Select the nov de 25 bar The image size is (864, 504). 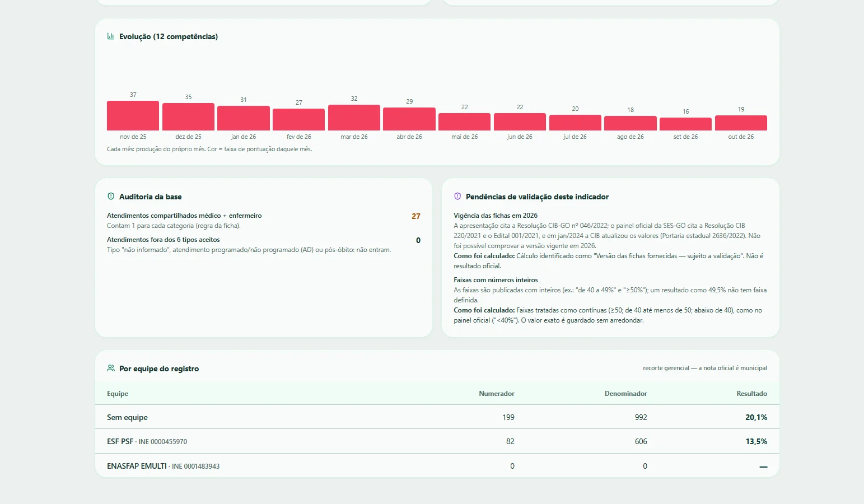pos(133,116)
